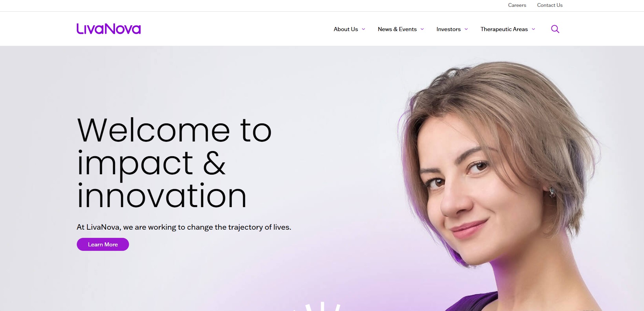Expand the News & Events chevron arrow
Image resolution: width=644 pixels, height=311 pixels.
422,29
